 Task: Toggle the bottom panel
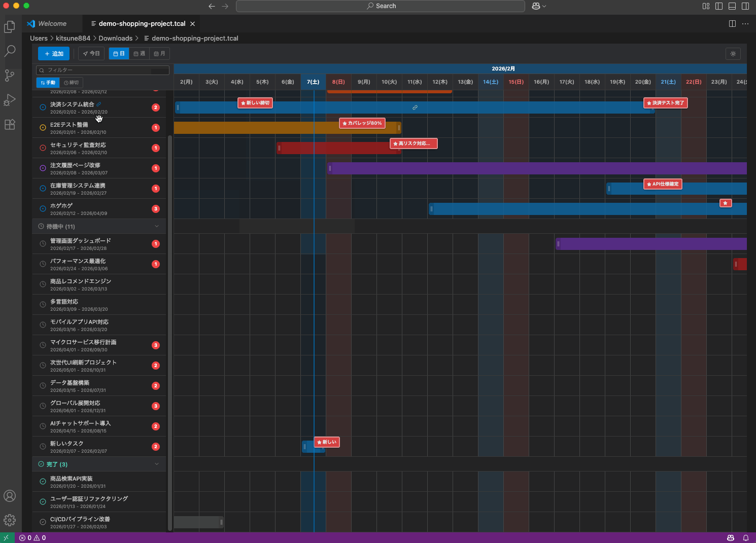pyautogui.click(x=732, y=6)
